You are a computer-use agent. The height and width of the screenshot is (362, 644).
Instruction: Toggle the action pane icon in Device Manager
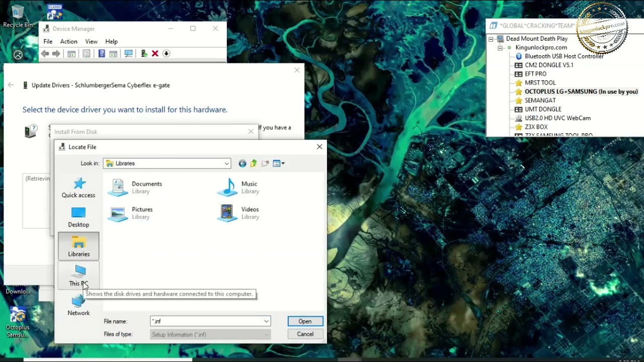coord(113,54)
